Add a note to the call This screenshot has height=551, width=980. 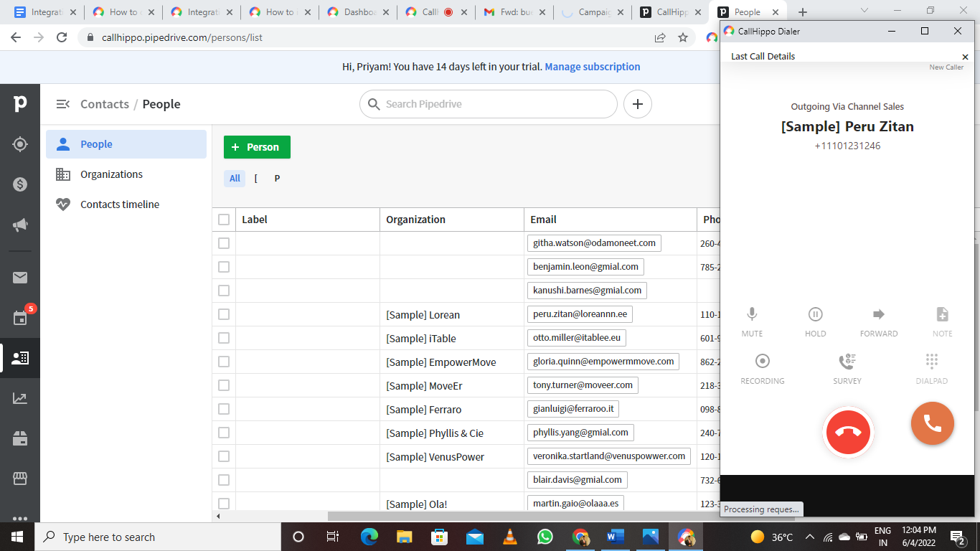[x=943, y=321]
